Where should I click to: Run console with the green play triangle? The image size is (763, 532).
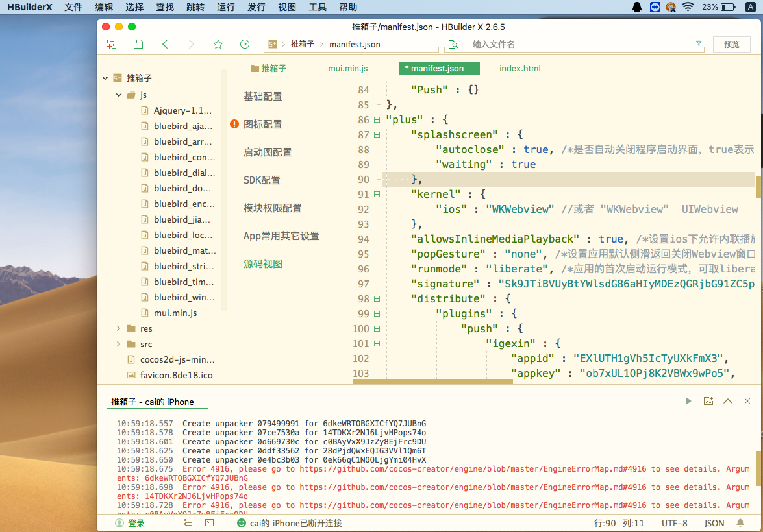click(688, 402)
